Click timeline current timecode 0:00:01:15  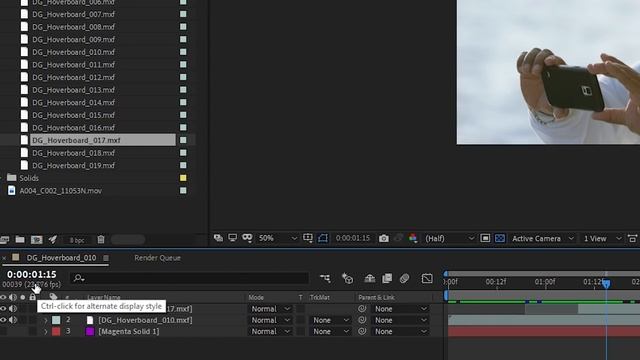coord(31,274)
